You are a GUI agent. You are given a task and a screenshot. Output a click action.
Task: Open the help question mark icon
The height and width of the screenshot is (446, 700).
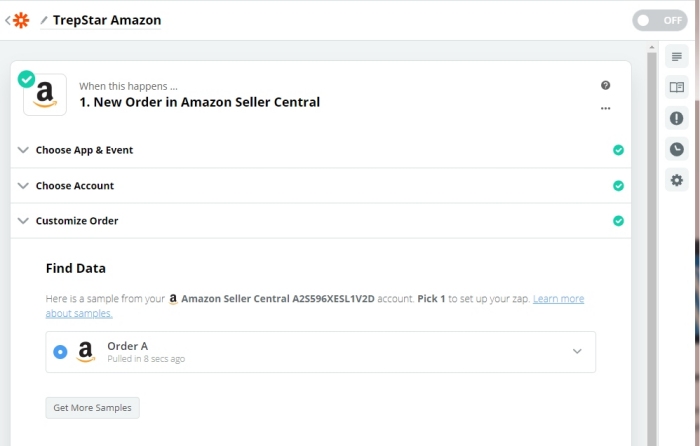[605, 85]
